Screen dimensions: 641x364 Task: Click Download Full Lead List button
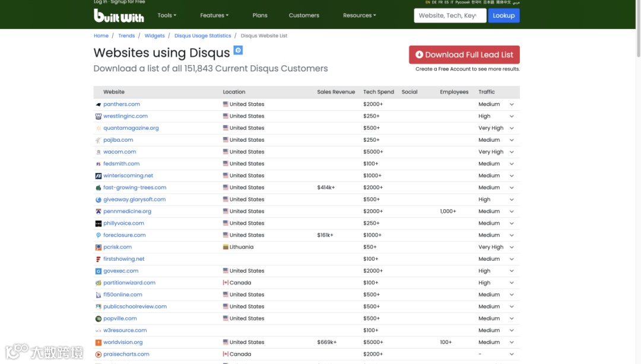point(464,55)
